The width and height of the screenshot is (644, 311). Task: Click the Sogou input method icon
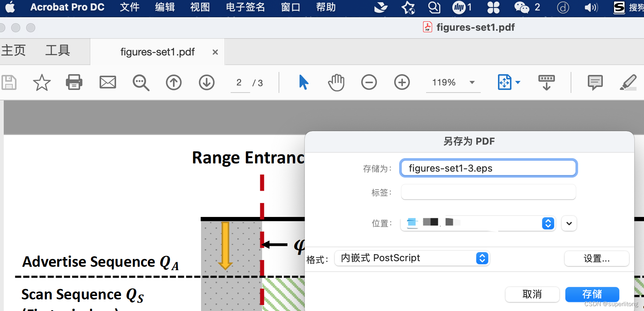[x=619, y=7]
